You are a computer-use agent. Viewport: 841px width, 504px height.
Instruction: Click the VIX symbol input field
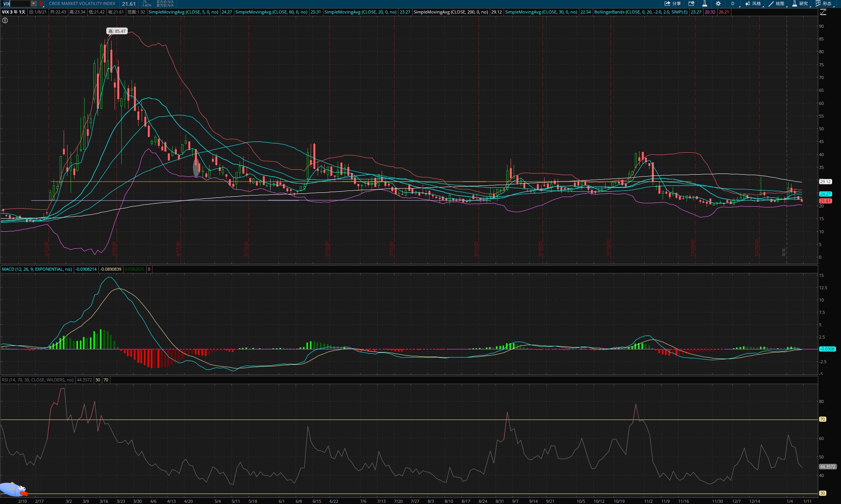pos(15,3)
